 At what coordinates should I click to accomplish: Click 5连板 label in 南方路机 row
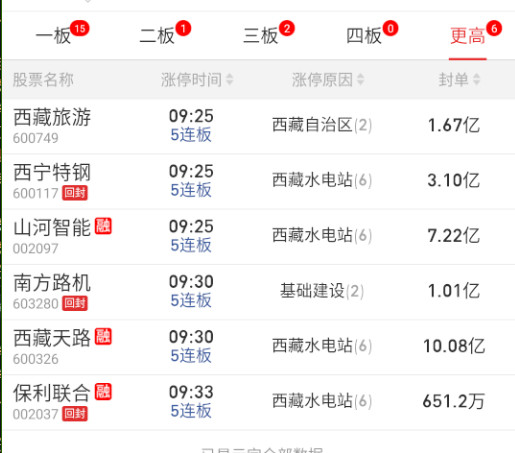[191, 300]
